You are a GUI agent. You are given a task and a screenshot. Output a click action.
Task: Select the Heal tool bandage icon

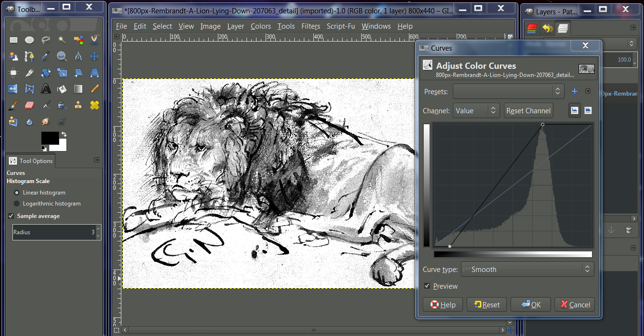95,105
